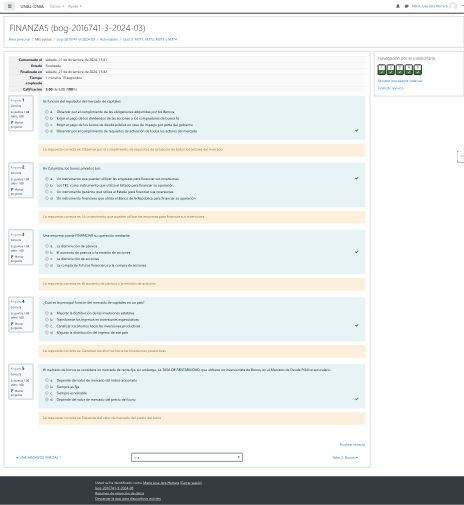
Task: Flag question 3 with Marcar pregunta
Action: [x=17, y=259]
